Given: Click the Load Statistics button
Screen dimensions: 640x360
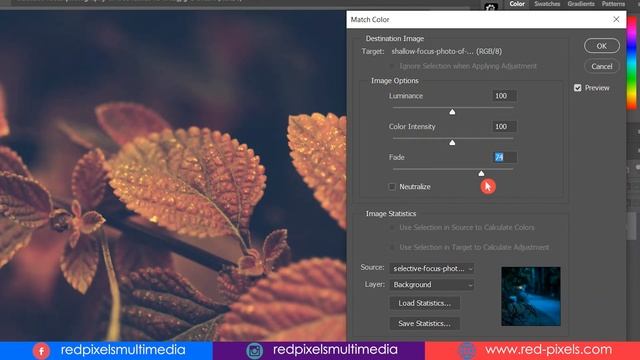Looking at the screenshot, I should pyautogui.click(x=424, y=303).
